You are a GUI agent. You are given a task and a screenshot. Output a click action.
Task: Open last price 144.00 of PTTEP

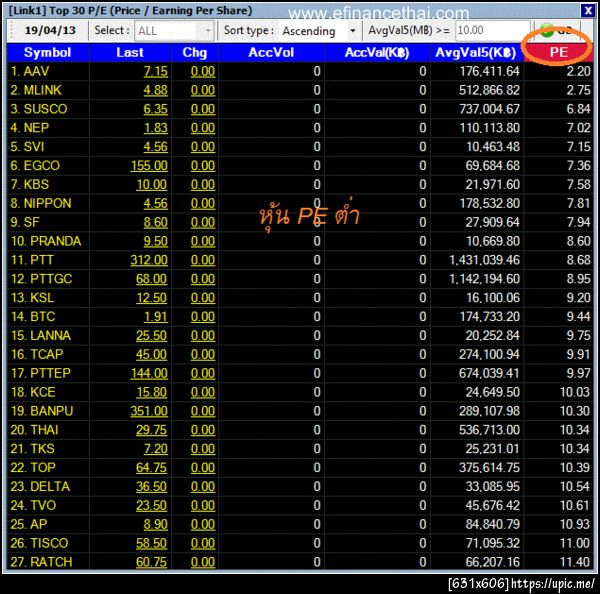click(x=149, y=373)
